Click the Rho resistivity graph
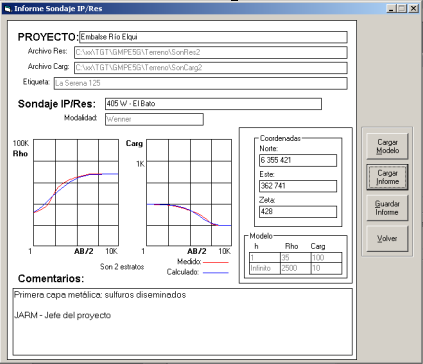 76,193
